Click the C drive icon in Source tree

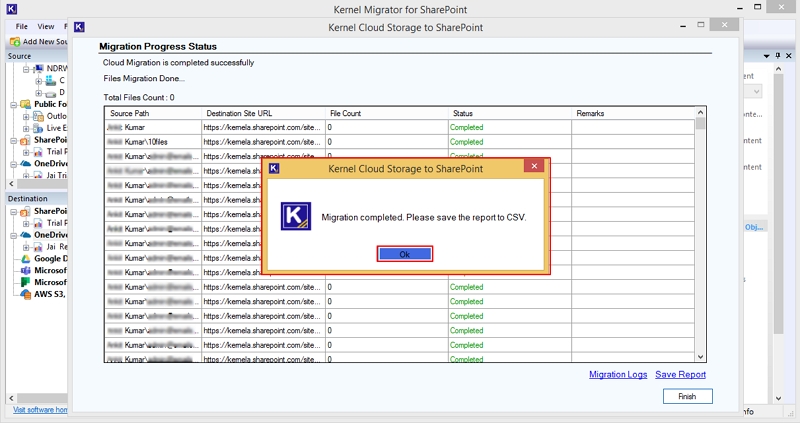pos(51,80)
